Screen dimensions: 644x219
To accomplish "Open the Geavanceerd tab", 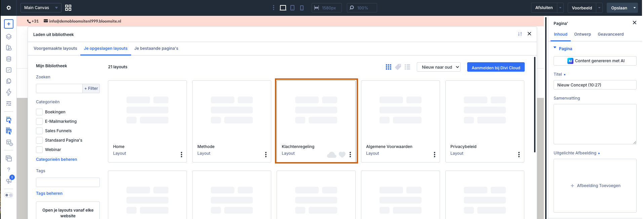I will (x=611, y=34).
